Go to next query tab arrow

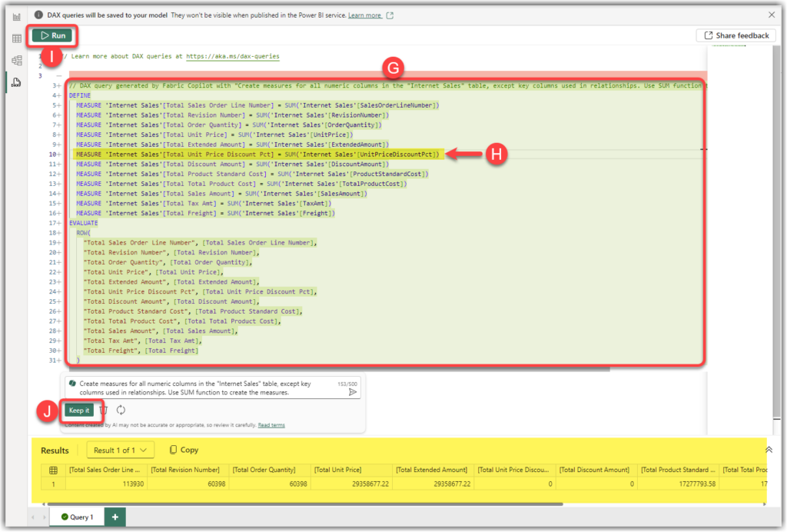pos(44,517)
